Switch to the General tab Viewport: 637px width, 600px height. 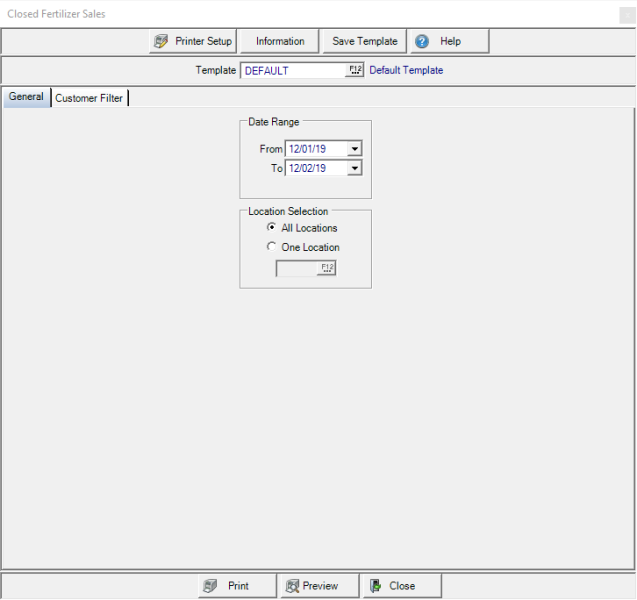26,97
